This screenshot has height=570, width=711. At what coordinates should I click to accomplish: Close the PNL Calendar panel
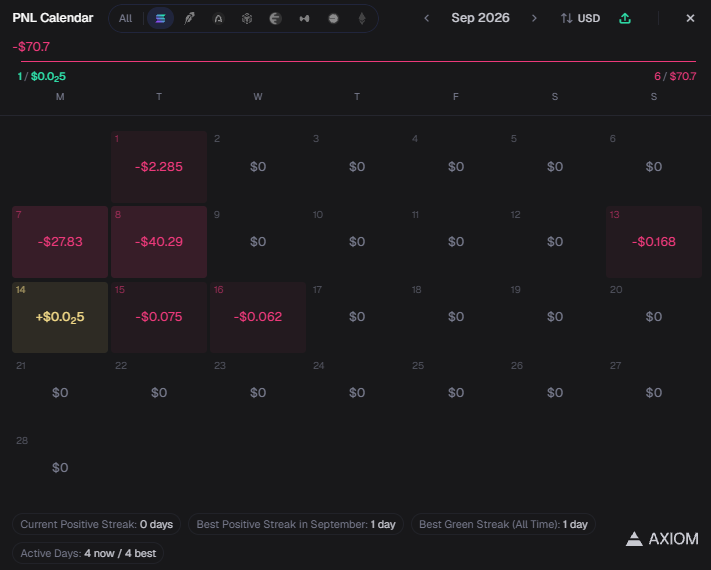click(x=690, y=18)
